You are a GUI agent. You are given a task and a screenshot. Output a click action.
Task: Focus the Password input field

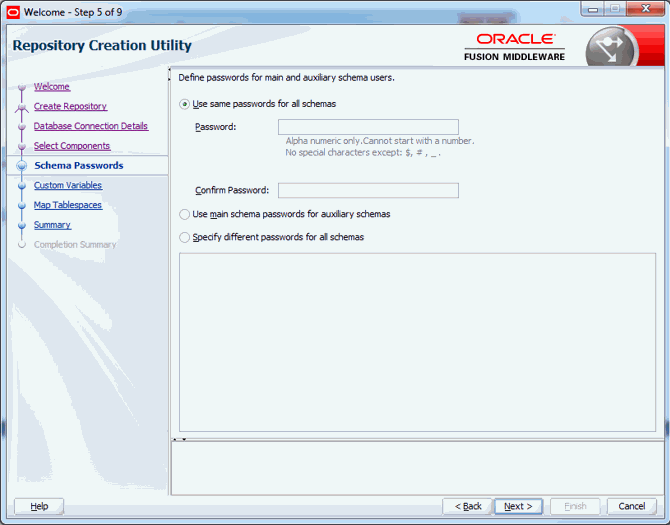368,127
